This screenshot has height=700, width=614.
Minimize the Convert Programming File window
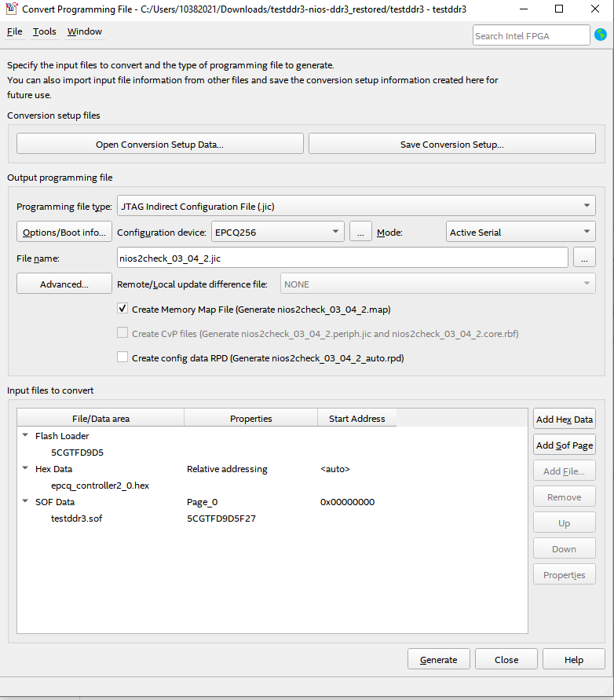pyautogui.click(x=524, y=9)
